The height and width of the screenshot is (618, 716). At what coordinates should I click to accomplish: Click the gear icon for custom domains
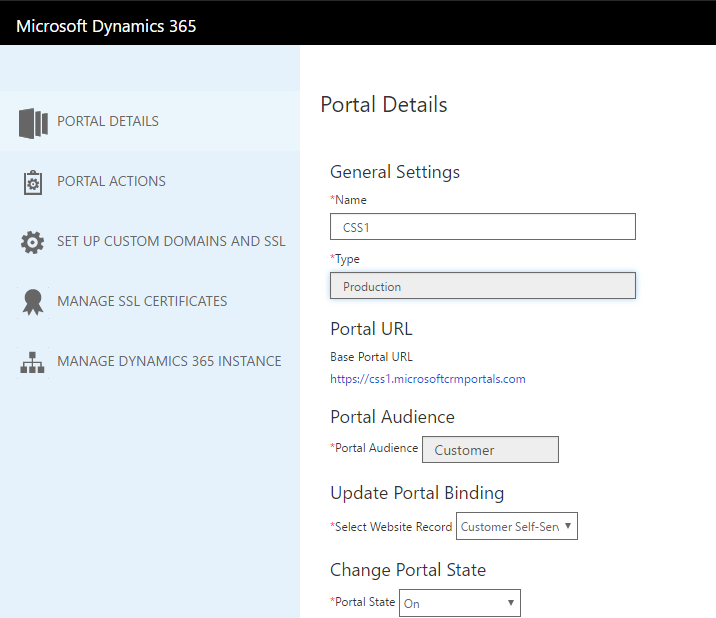33,242
